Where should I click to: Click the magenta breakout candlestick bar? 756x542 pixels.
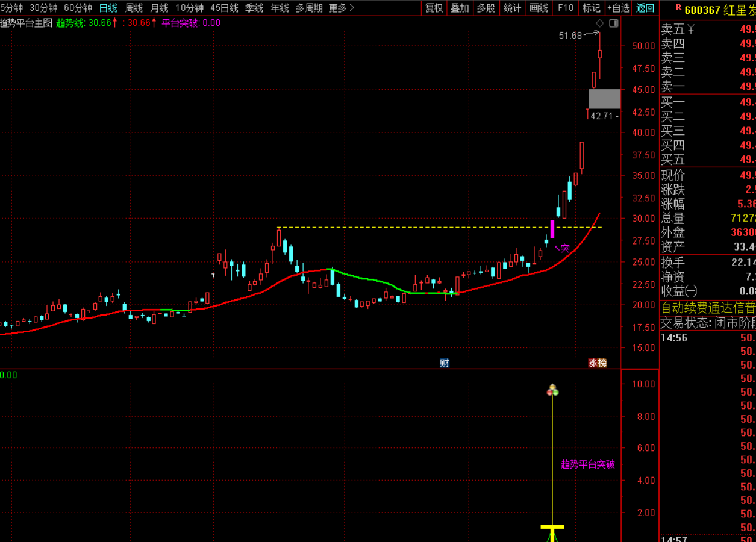[552, 229]
